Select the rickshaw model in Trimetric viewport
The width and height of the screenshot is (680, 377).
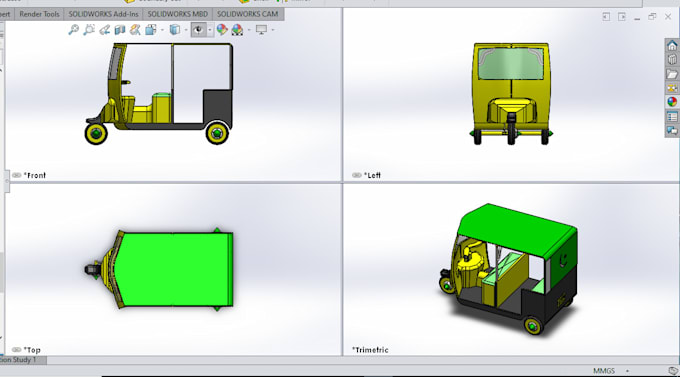click(508, 269)
